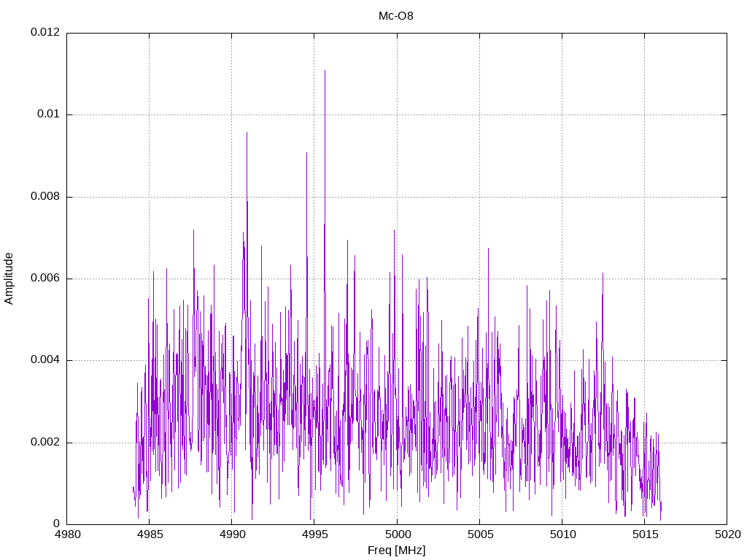Click the plot title Mc-O8
This screenshot has width=747, height=560.
tap(396, 16)
